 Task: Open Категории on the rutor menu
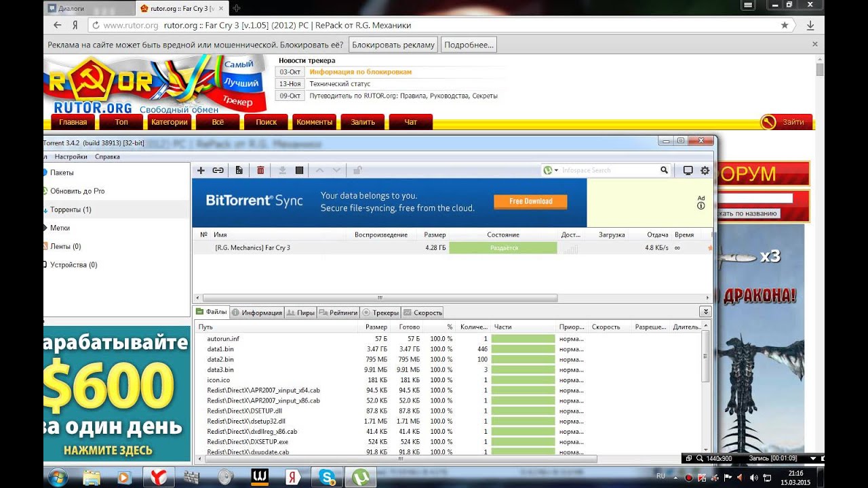coord(169,122)
